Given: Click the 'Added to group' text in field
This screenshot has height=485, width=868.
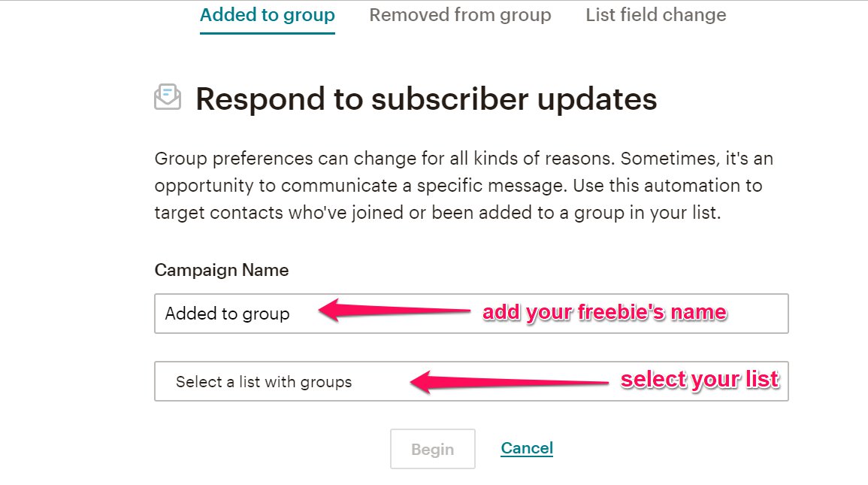Looking at the screenshot, I should point(227,314).
